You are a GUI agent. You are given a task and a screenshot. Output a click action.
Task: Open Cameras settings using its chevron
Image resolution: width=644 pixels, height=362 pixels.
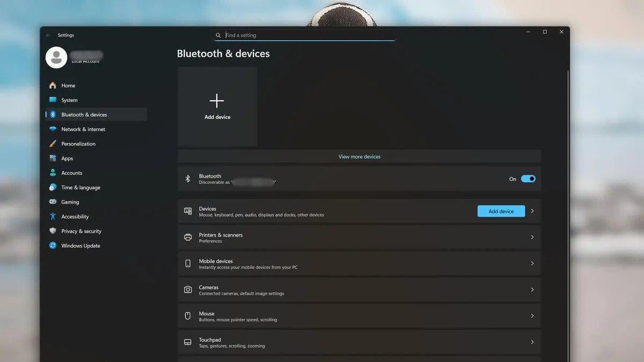tap(532, 290)
